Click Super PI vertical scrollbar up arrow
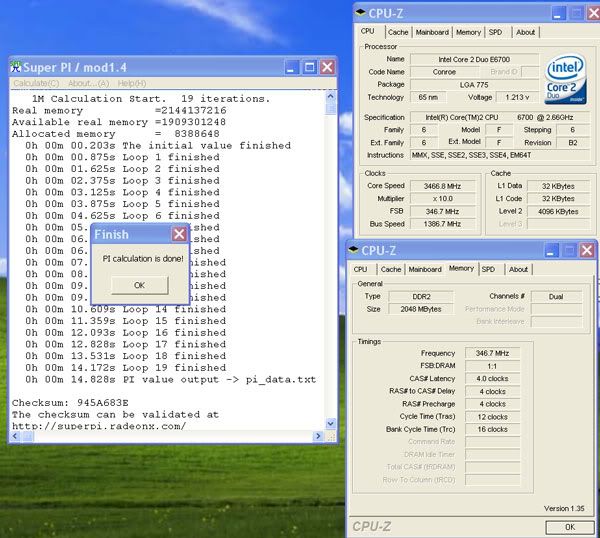Image resolution: width=600 pixels, height=538 pixels. (331, 96)
